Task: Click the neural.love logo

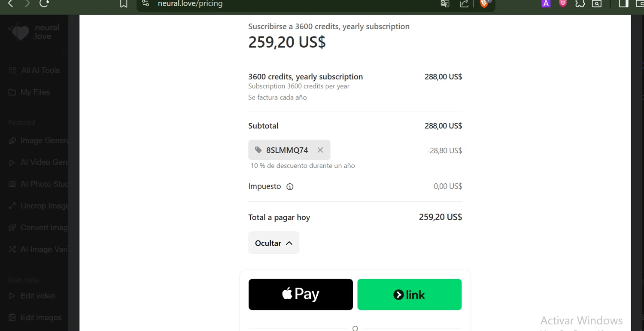Action: 34,32
